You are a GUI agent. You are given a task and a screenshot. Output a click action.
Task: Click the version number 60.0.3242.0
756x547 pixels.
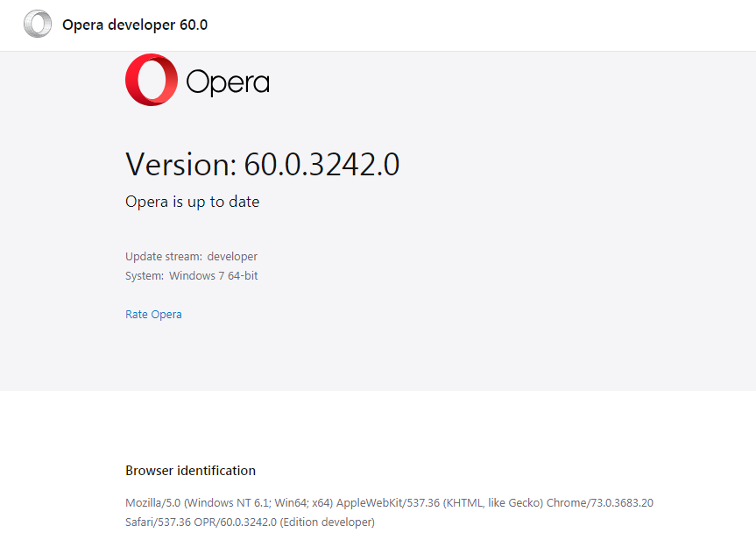[321, 165]
